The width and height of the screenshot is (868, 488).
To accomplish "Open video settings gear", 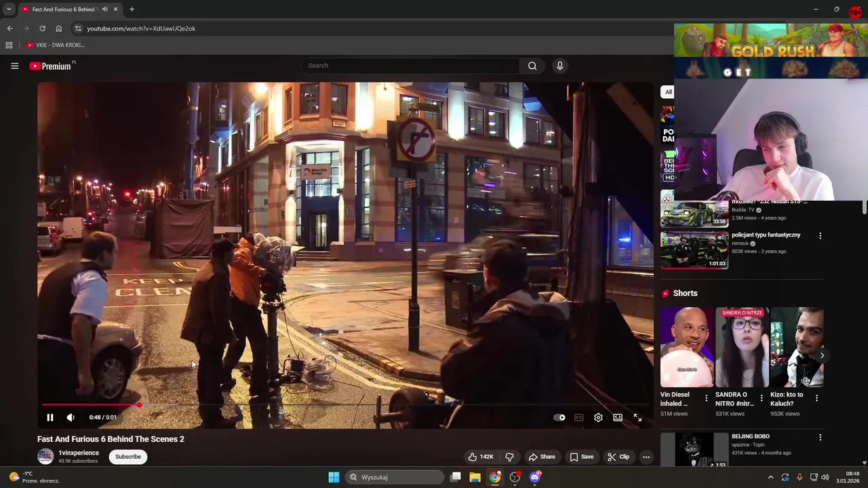I will [x=598, y=418].
